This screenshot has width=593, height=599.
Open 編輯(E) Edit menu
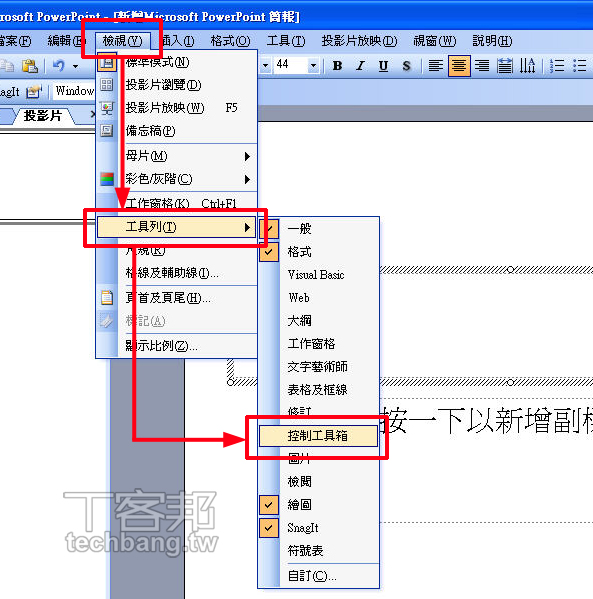tap(66, 40)
